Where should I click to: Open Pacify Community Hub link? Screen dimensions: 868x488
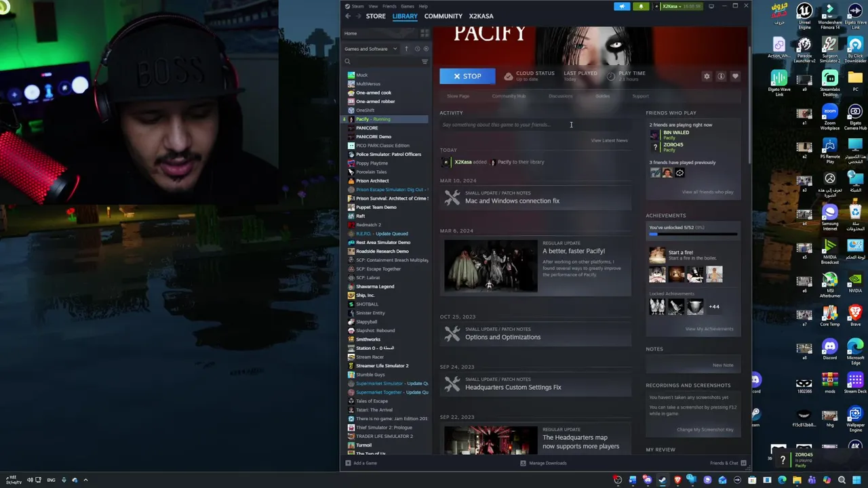(509, 96)
